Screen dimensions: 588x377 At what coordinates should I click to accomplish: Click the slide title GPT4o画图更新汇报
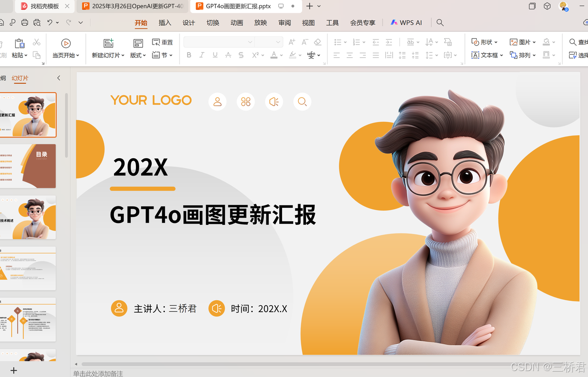[x=213, y=215]
